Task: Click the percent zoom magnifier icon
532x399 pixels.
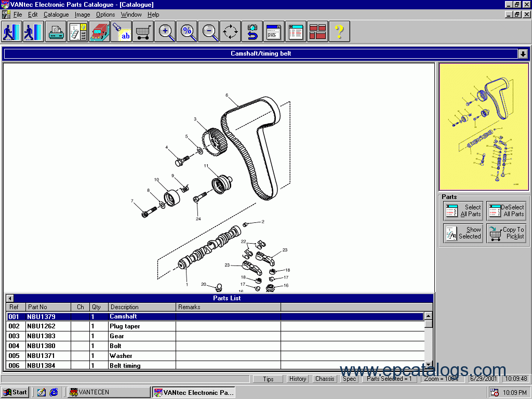Action: point(187,32)
